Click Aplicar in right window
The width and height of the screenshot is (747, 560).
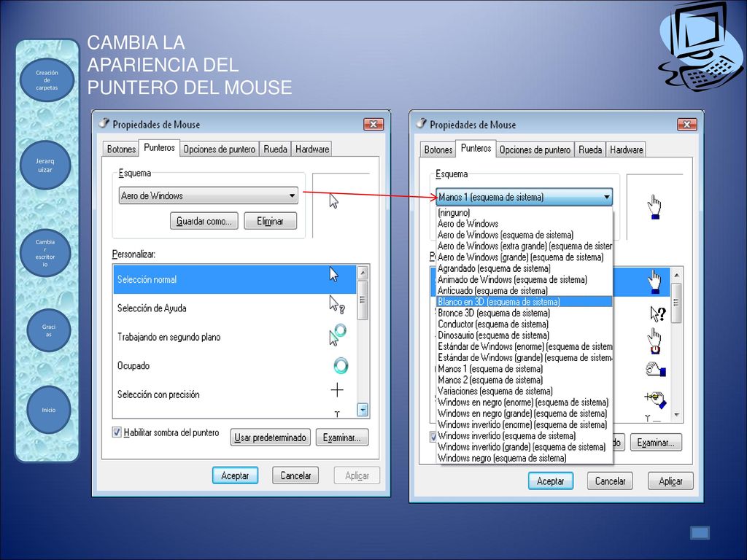[x=670, y=481]
